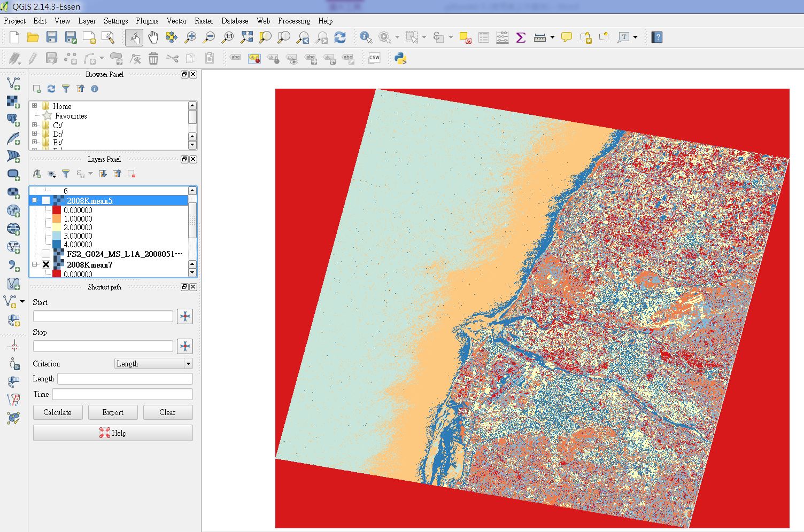This screenshot has width=804, height=532.
Task: Click the Add Vector Layer icon
Action: pos(13,83)
